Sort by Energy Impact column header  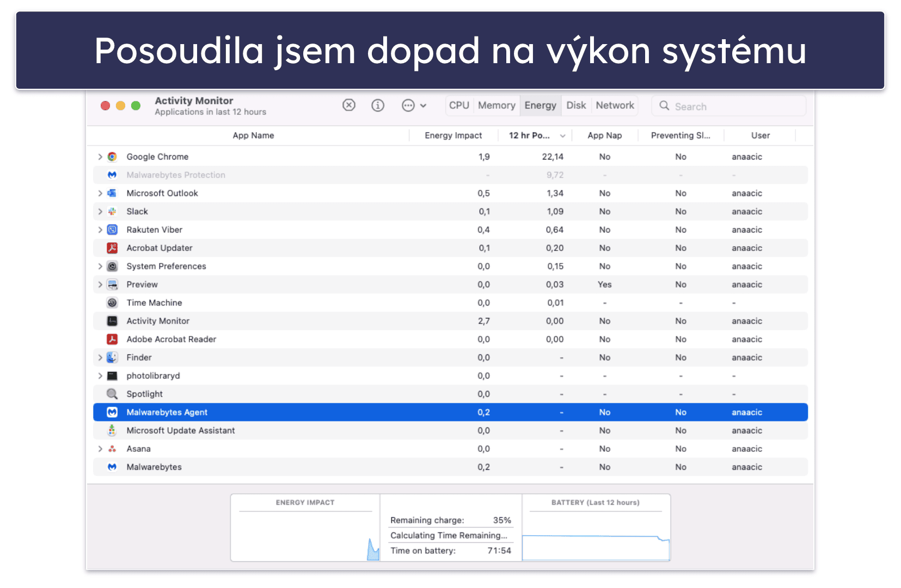[x=453, y=136]
